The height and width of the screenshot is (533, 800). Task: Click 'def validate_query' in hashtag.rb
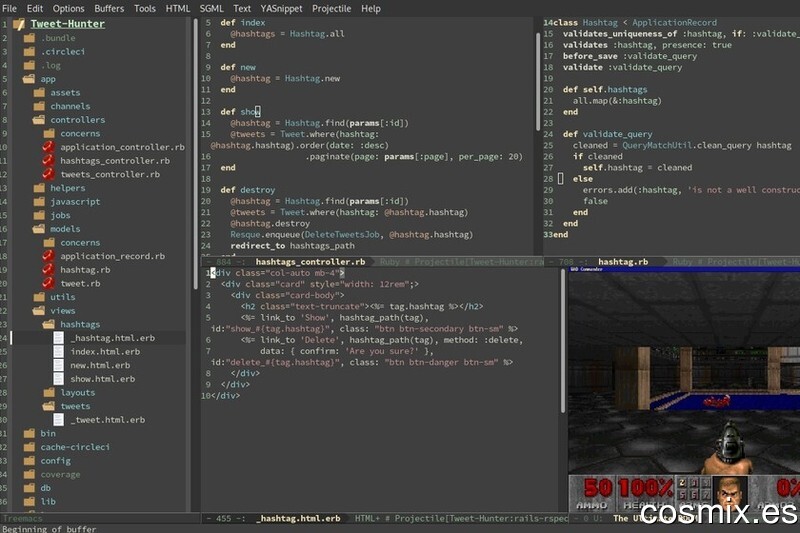[607, 134]
